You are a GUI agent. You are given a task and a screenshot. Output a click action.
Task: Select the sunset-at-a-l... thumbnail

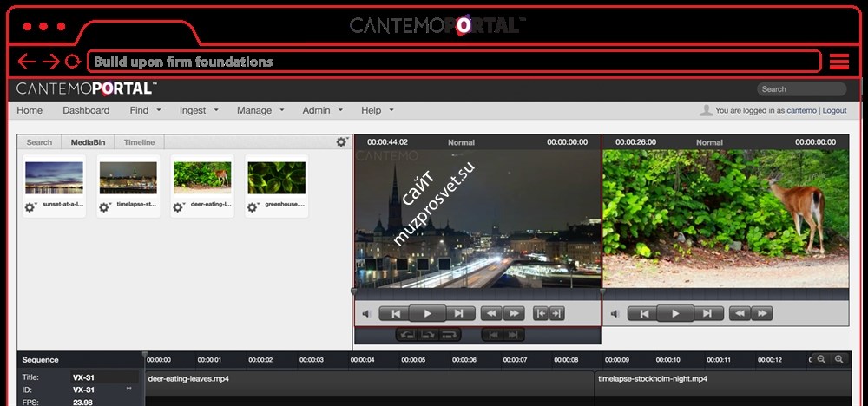click(54, 178)
